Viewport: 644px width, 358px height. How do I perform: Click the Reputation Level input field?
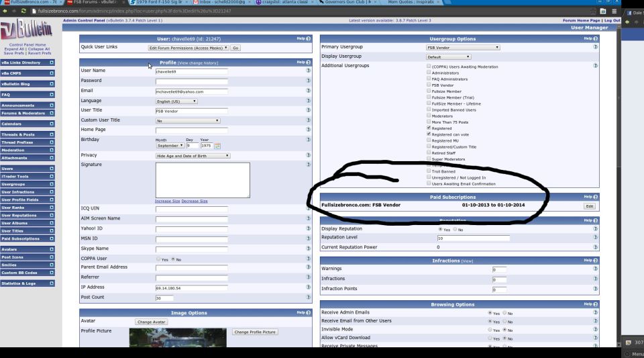click(x=473, y=238)
